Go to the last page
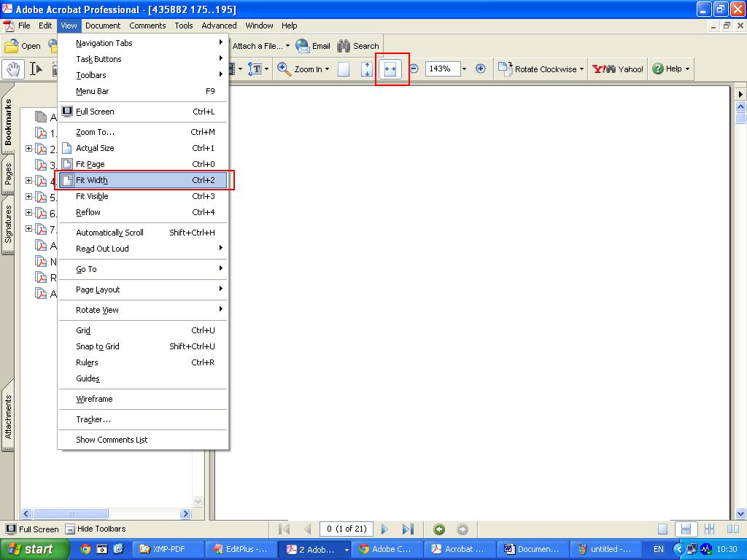Screen dimensions: 747x560 408,529
